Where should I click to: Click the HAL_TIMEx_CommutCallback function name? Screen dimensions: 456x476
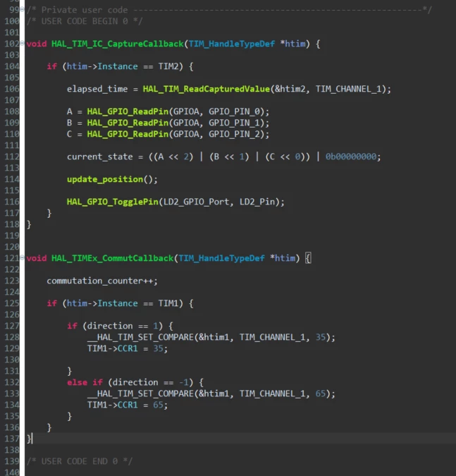click(x=112, y=258)
